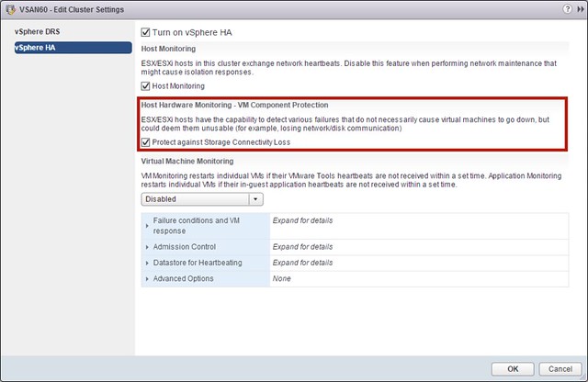The width and height of the screenshot is (588, 382).
Task: Click the Virtual Machine Monitoring heading
Action: pyautogui.click(x=187, y=162)
